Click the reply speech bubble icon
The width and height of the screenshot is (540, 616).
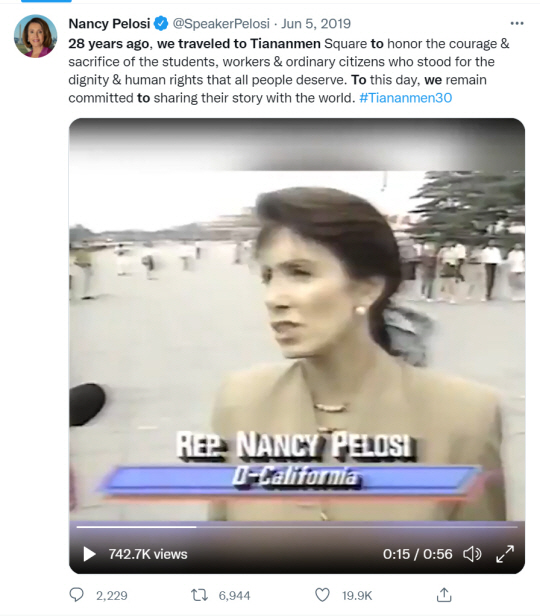[x=76, y=595]
